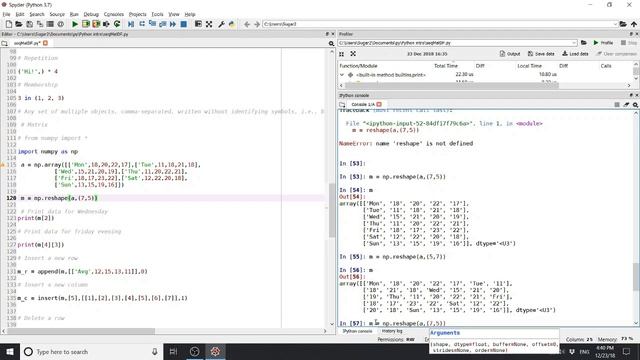Step to next line debug icon
640x360 pixels.
tap(142, 24)
